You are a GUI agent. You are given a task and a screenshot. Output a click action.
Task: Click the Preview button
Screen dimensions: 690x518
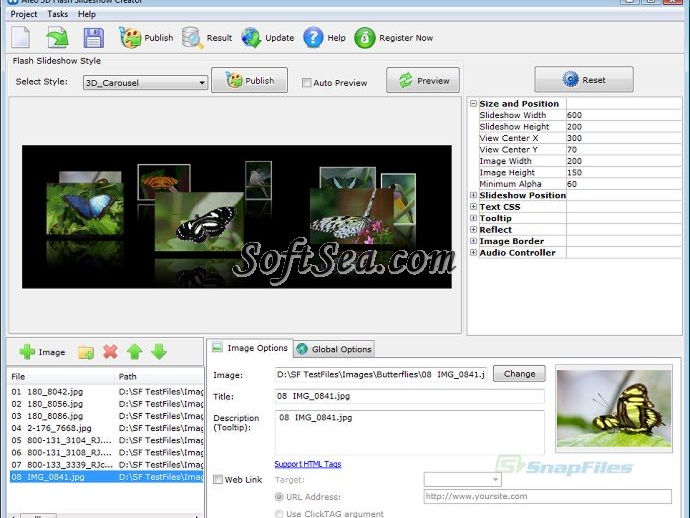(423, 80)
